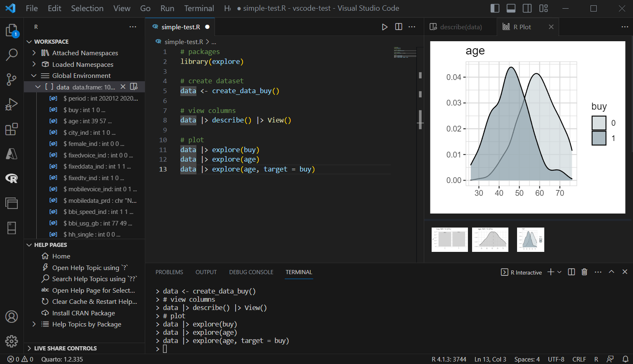This screenshot has height=364, width=633.
Task: Split the terminal panel
Action: (x=572, y=272)
